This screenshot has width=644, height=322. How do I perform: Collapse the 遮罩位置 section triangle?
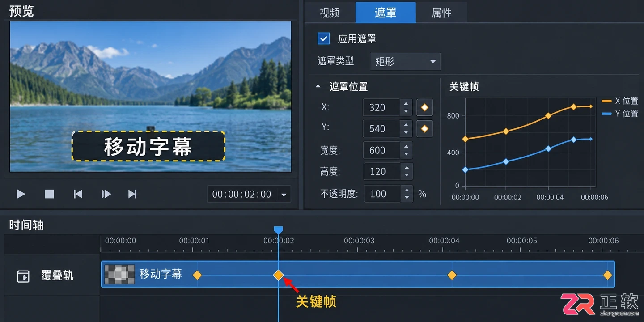(318, 86)
